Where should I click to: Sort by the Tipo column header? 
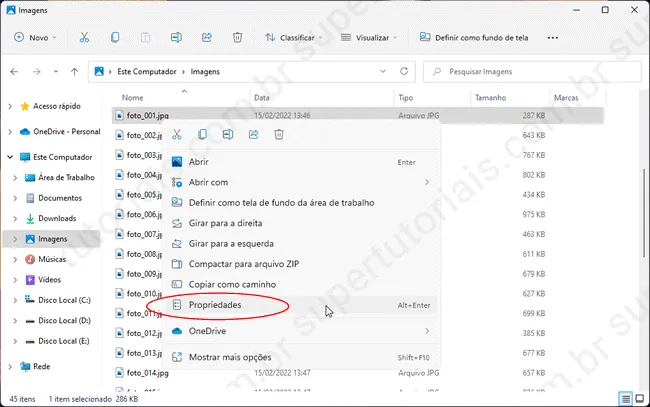[406, 98]
